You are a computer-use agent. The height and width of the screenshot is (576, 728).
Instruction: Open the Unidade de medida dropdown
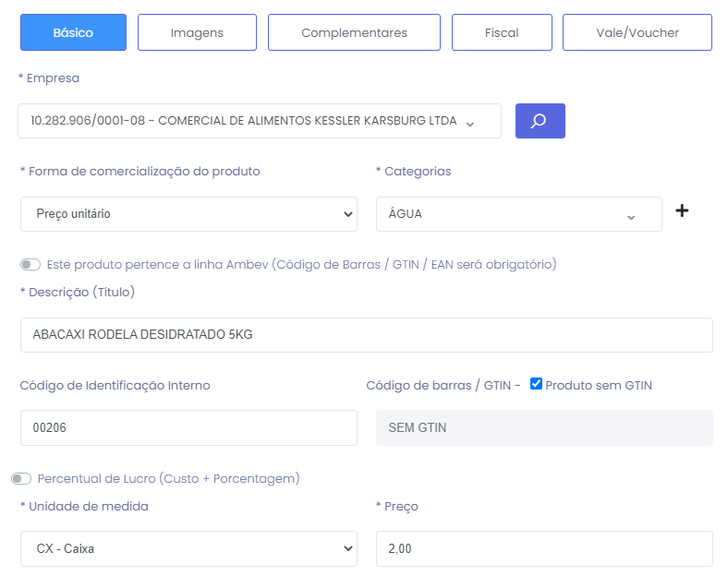coord(188,548)
